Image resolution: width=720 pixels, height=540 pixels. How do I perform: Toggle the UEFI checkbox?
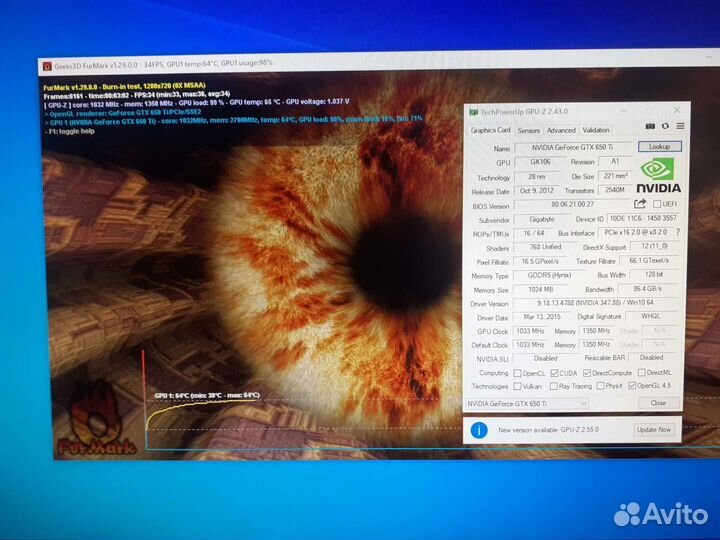coord(657,203)
